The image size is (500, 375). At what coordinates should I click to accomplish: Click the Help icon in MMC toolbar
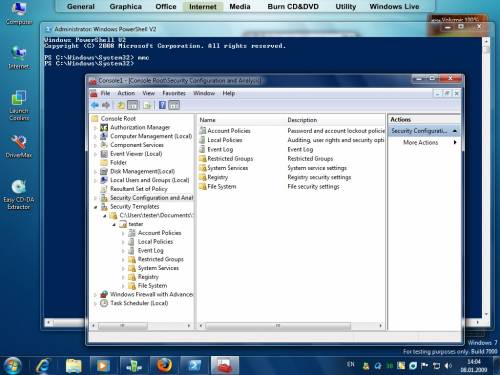pos(162,105)
